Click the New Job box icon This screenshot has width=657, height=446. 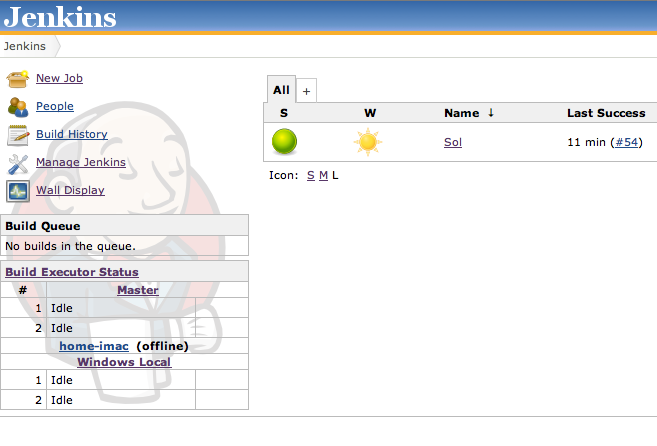[18, 79]
